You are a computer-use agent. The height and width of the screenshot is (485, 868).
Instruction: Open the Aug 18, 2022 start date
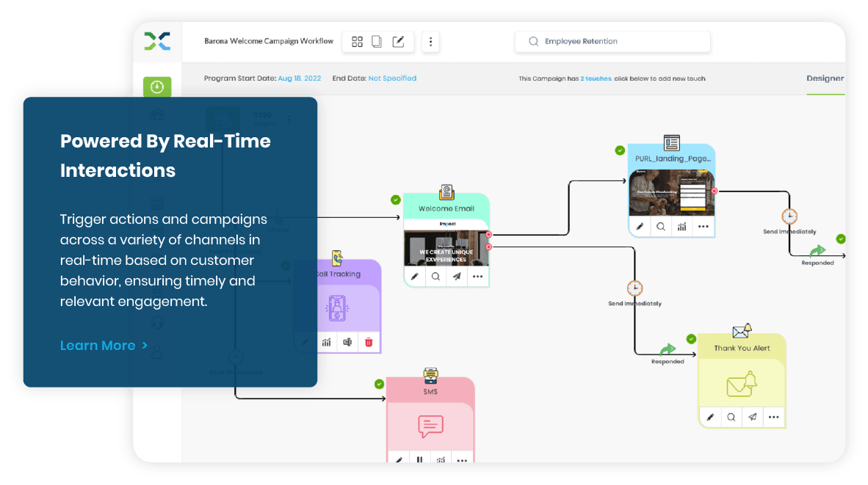point(300,79)
